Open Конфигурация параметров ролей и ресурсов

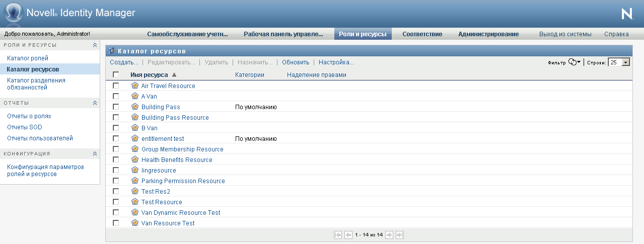click(45, 171)
